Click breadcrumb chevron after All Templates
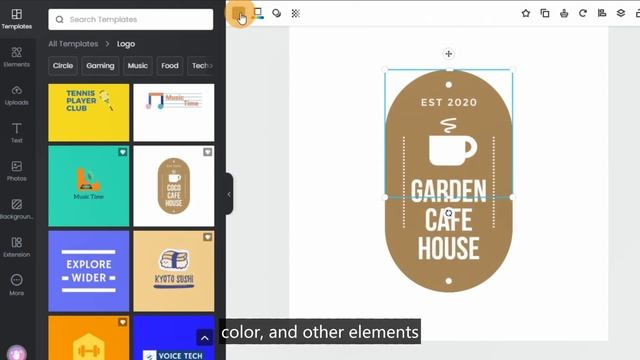 [108, 44]
